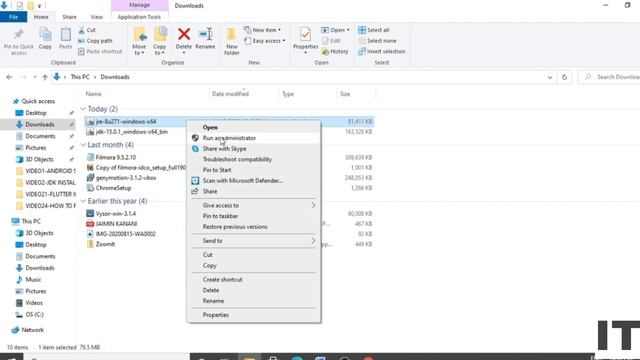Create a New folder from ribbon

tap(231, 41)
